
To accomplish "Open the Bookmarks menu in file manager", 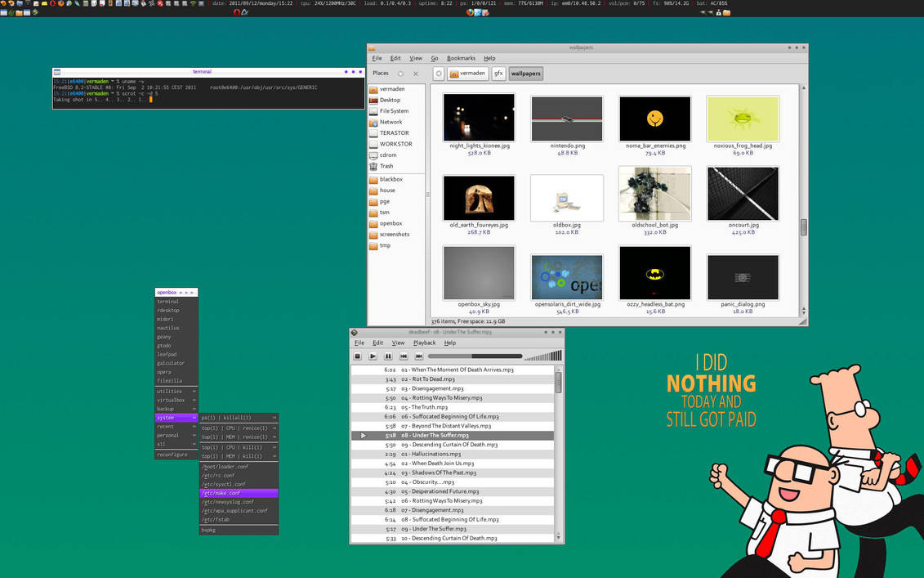I will (461, 58).
